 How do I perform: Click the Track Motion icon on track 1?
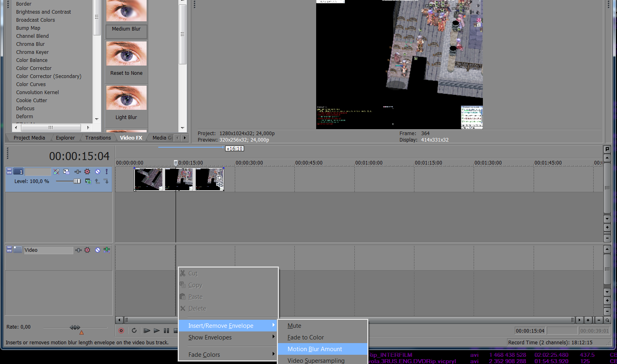click(x=66, y=172)
